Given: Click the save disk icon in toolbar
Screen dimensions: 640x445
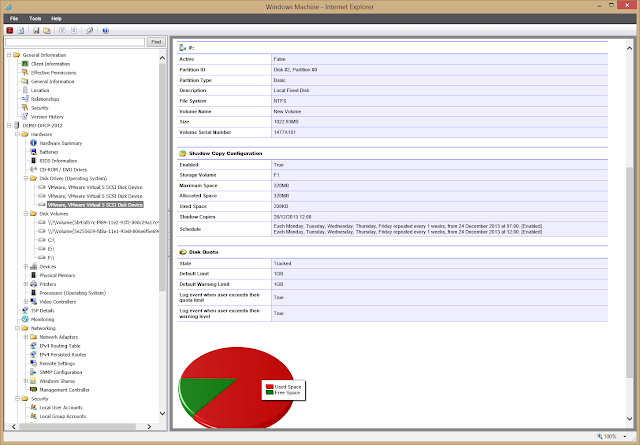Looking at the screenshot, I should (x=36, y=30).
